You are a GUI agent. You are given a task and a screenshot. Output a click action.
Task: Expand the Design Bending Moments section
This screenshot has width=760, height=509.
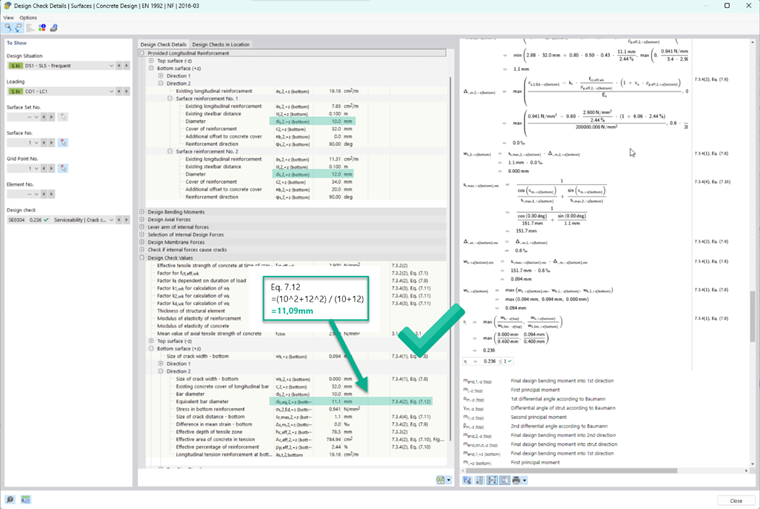pyautogui.click(x=142, y=212)
